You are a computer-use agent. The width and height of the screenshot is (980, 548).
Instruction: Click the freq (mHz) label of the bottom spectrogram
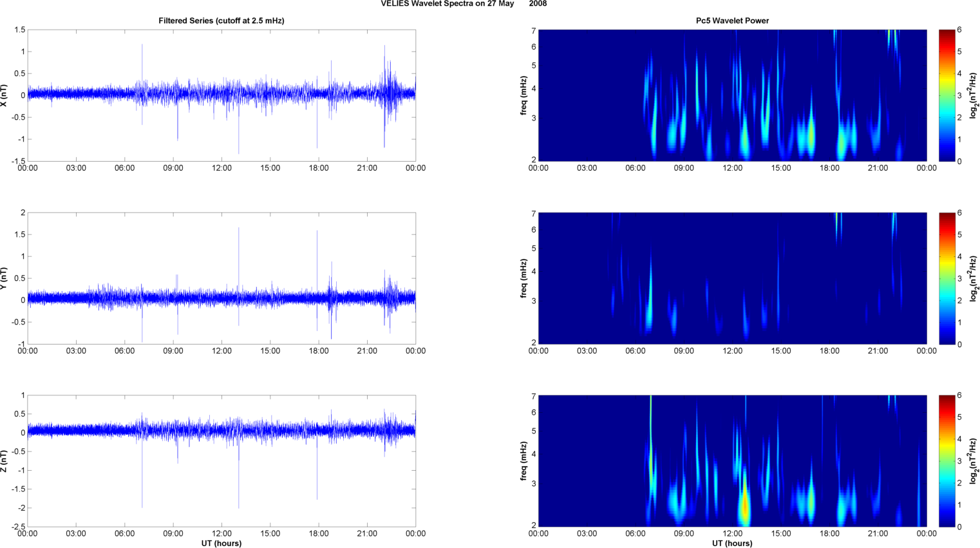point(524,461)
